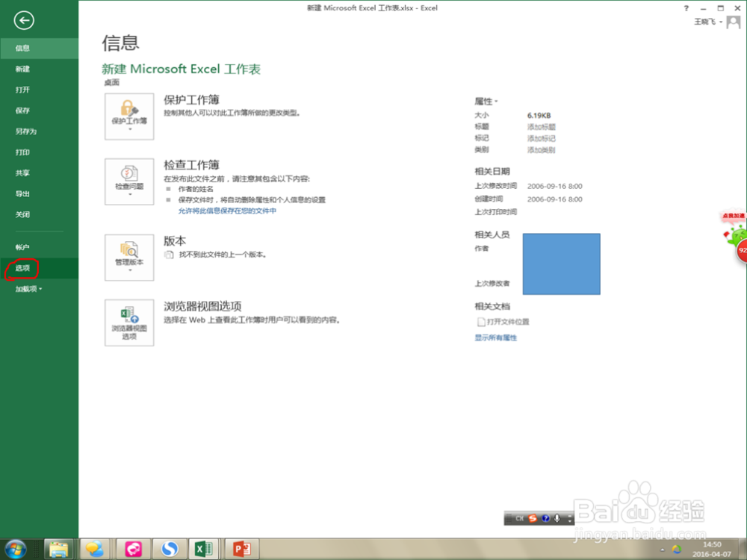Select the Excel icon in the taskbar
The height and width of the screenshot is (560, 747).
coord(203,549)
